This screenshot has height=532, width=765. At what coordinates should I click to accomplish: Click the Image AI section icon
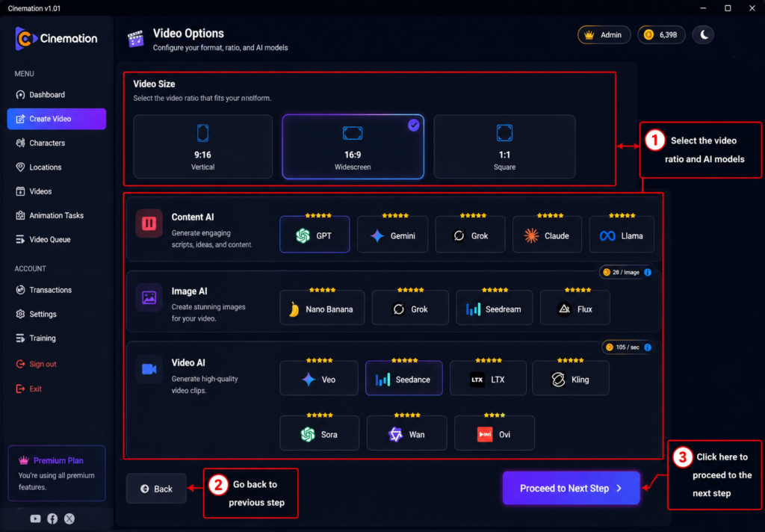[149, 297]
